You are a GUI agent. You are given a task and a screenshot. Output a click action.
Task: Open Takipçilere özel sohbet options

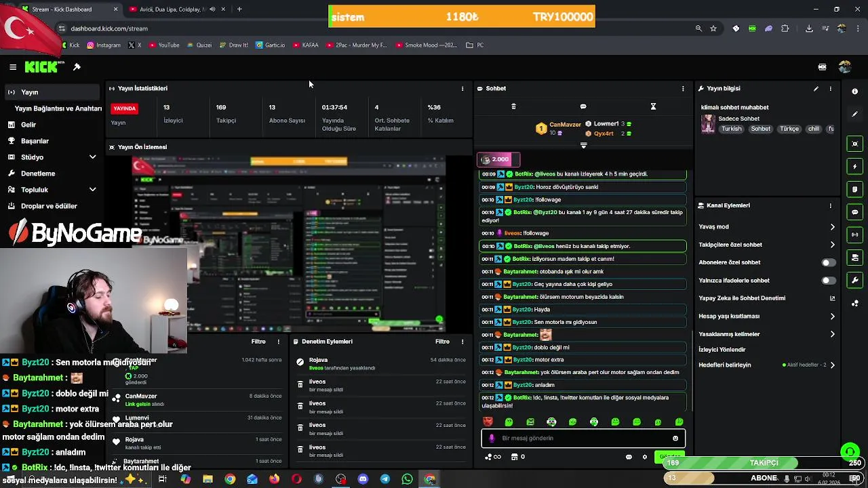point(766,245)
